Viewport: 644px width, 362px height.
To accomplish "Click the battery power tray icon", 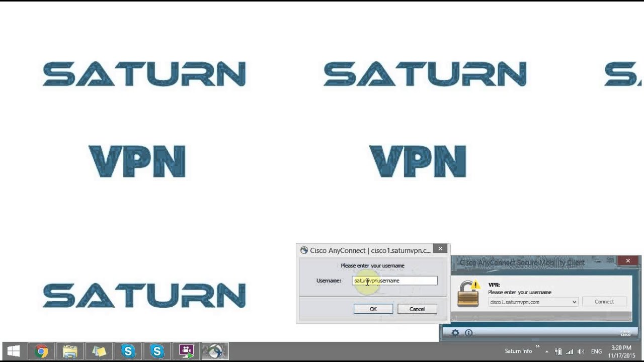I will (x=558, y=351).
